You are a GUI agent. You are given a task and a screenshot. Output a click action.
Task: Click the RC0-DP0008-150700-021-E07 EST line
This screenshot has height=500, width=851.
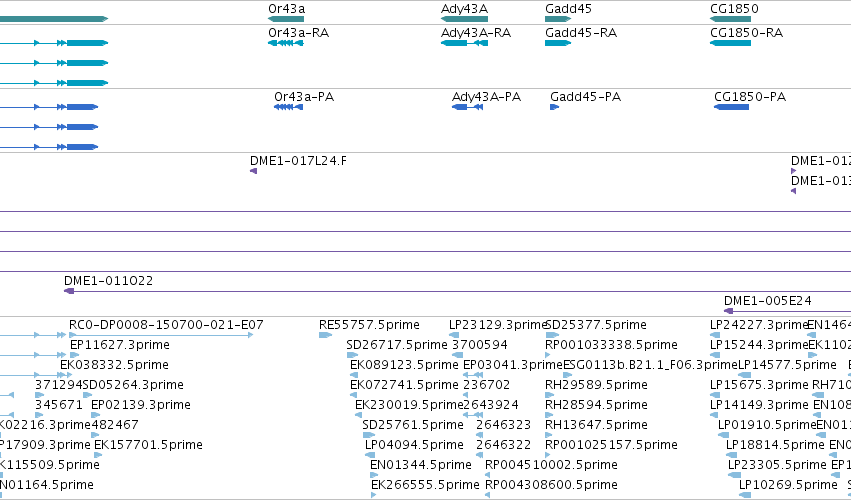pos(161,335)
